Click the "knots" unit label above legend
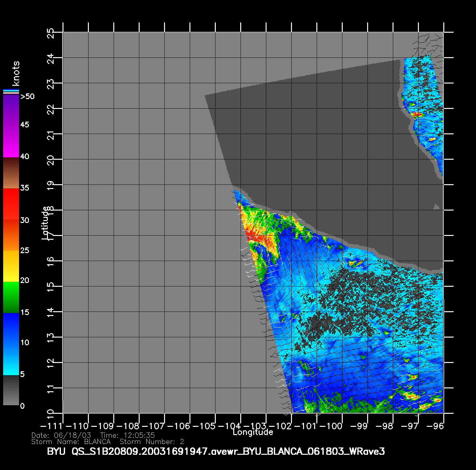Screen dimensions: 476x470 pos(16,73)
